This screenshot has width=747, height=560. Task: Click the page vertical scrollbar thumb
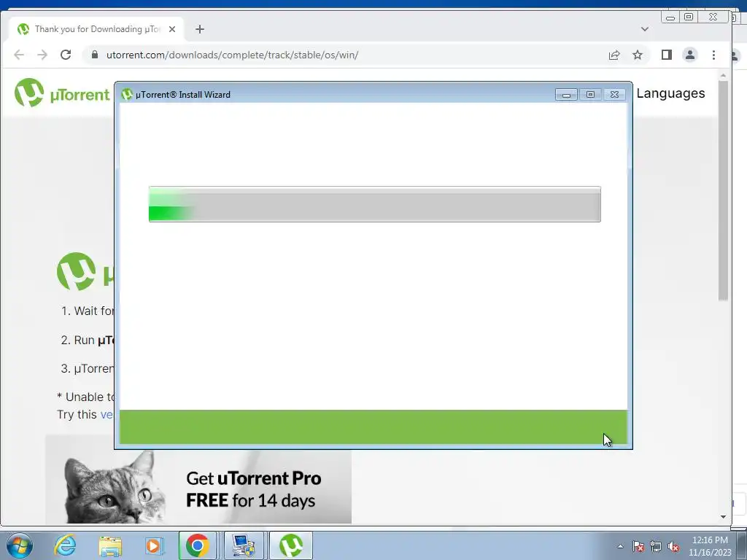[x=723, y=191]
